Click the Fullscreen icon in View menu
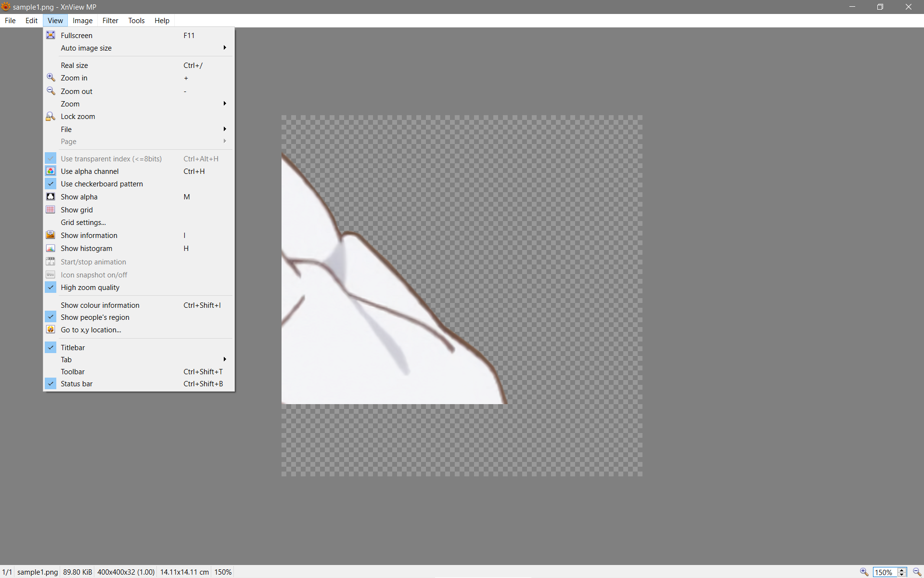924x578 pixels. coord(51,35)
